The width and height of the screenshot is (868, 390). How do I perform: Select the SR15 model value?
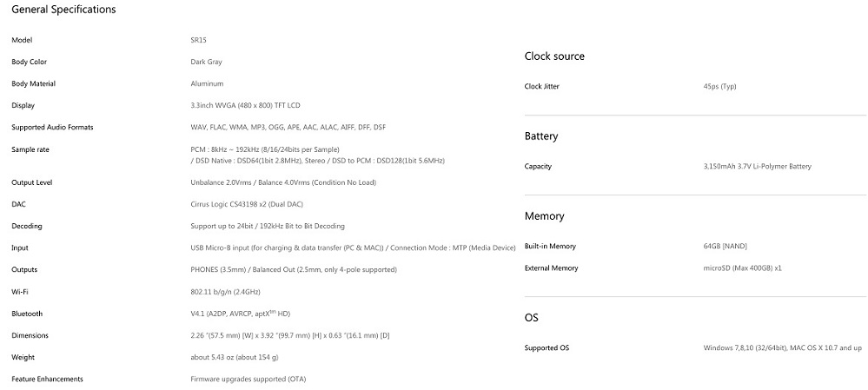tap(199, 40)
